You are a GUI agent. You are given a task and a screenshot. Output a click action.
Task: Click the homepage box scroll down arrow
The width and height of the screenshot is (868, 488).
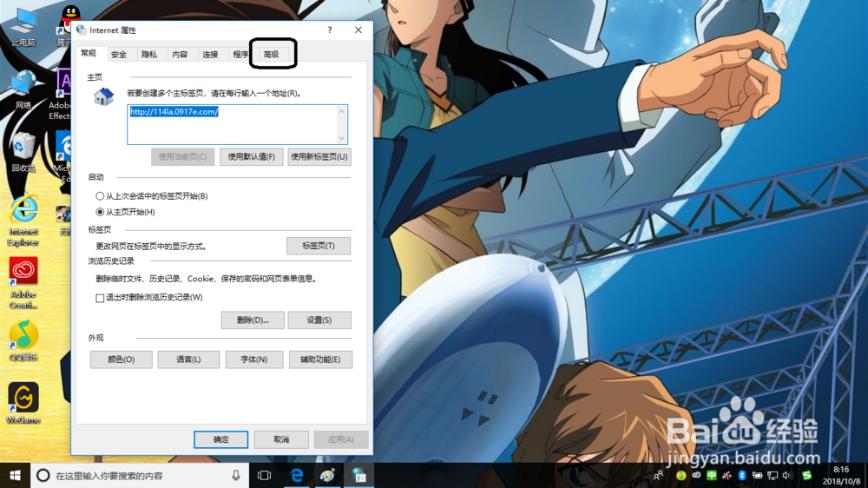coord(341,138)
